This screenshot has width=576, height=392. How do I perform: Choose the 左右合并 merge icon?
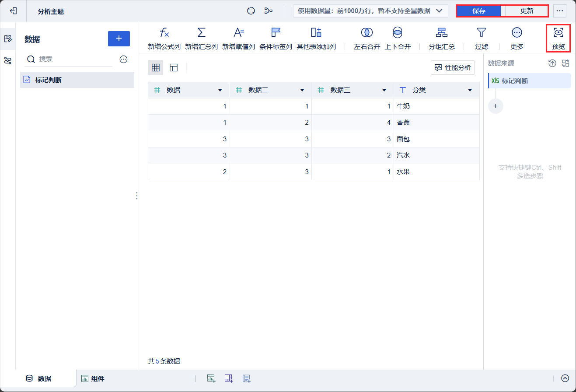367,32
